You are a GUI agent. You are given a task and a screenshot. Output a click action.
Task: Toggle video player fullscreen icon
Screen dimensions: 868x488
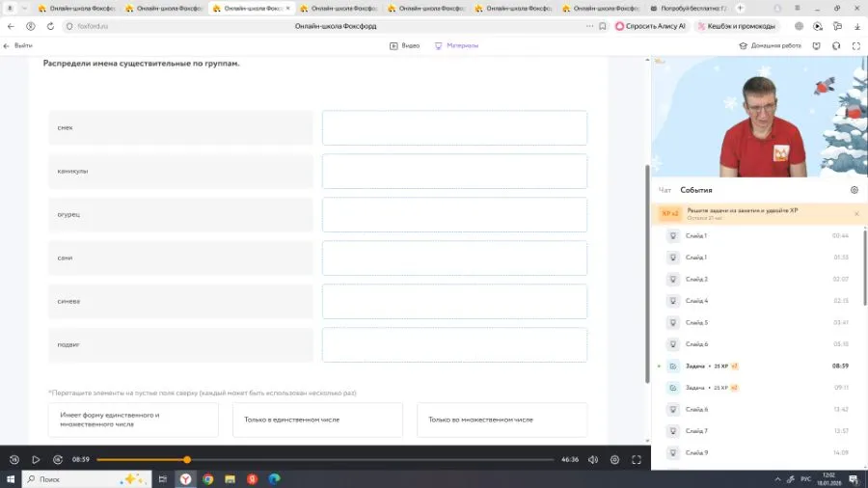tap(637, 459)
